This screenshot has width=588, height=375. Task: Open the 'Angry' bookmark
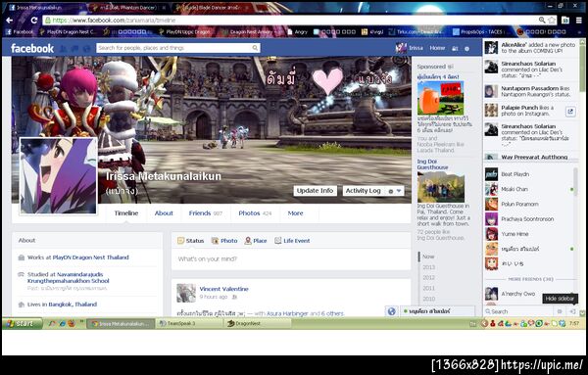(x=297, y=32)
